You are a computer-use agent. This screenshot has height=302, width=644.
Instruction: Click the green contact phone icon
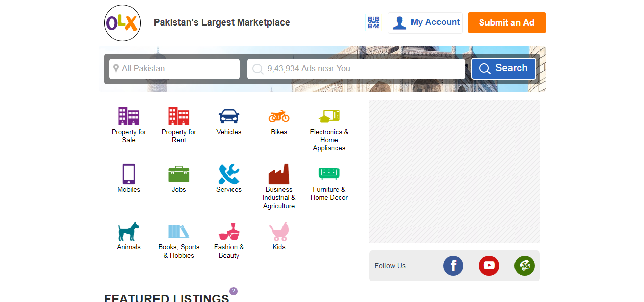(x=525, y=266)
